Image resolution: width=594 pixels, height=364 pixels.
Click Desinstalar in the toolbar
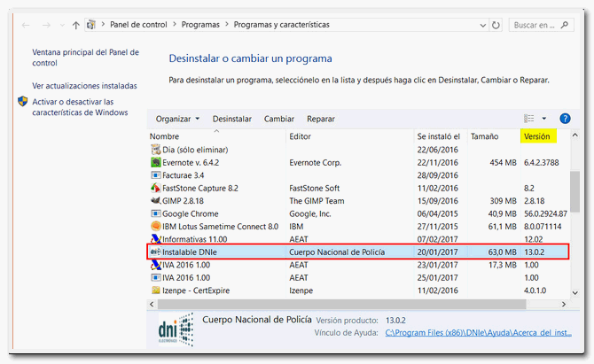(x=232, y=119)
